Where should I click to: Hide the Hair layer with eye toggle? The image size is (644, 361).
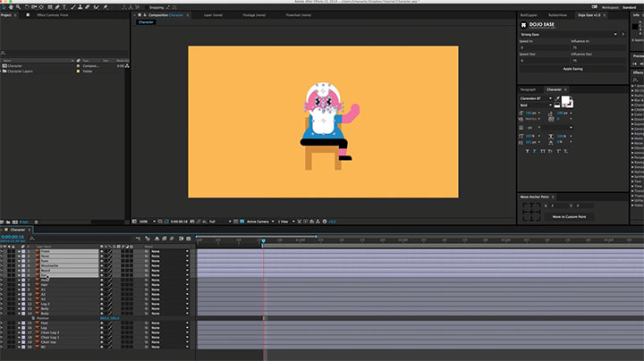2,285
